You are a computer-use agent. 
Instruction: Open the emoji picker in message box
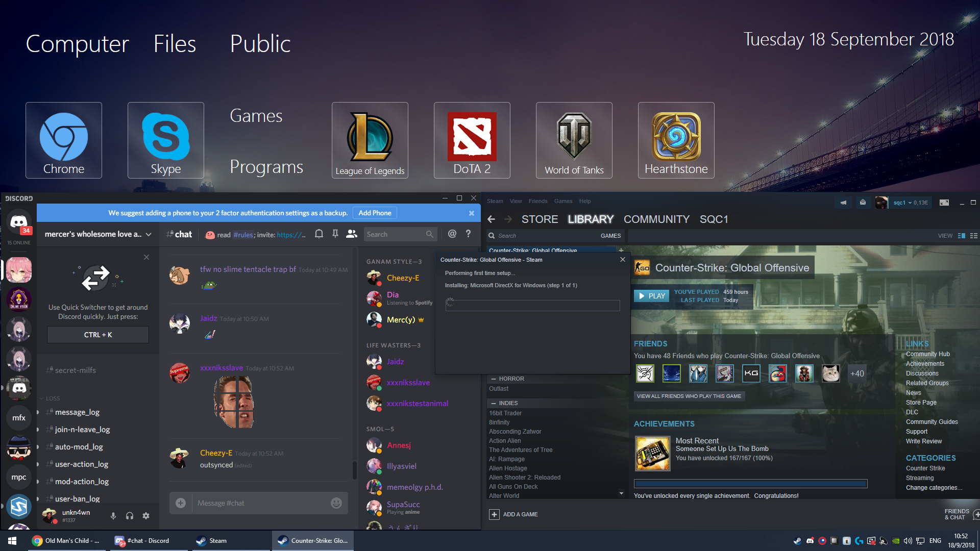(336, 503)
